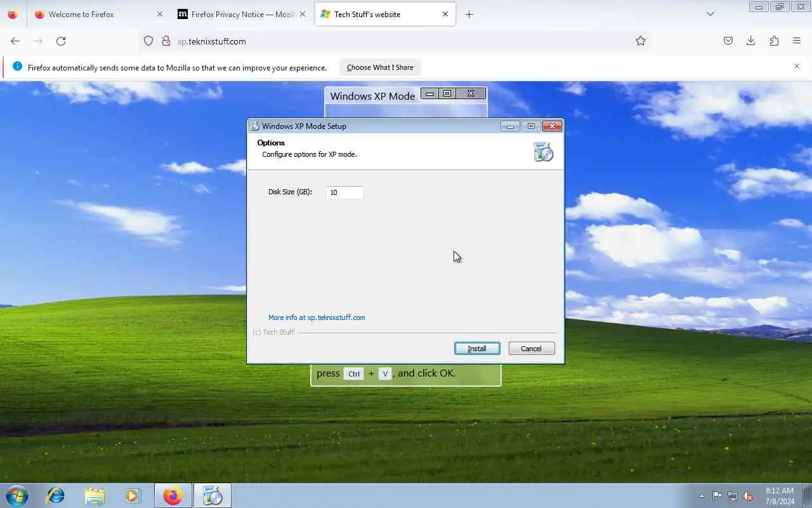812x508 pixels.
Task: Dismiss the Firefox data notification bar
Action: coord(797,66)
